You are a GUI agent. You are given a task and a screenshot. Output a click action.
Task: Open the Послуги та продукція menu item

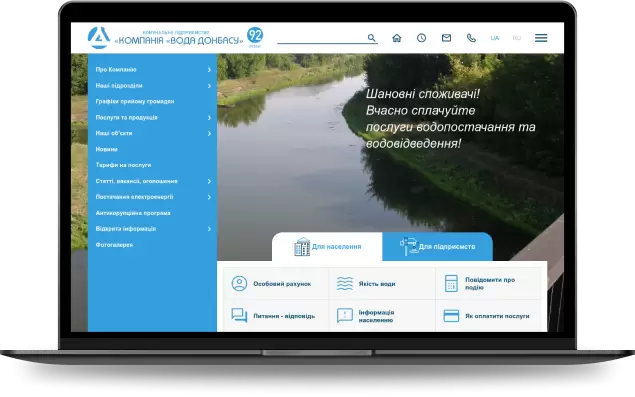(x=126, y=117)
